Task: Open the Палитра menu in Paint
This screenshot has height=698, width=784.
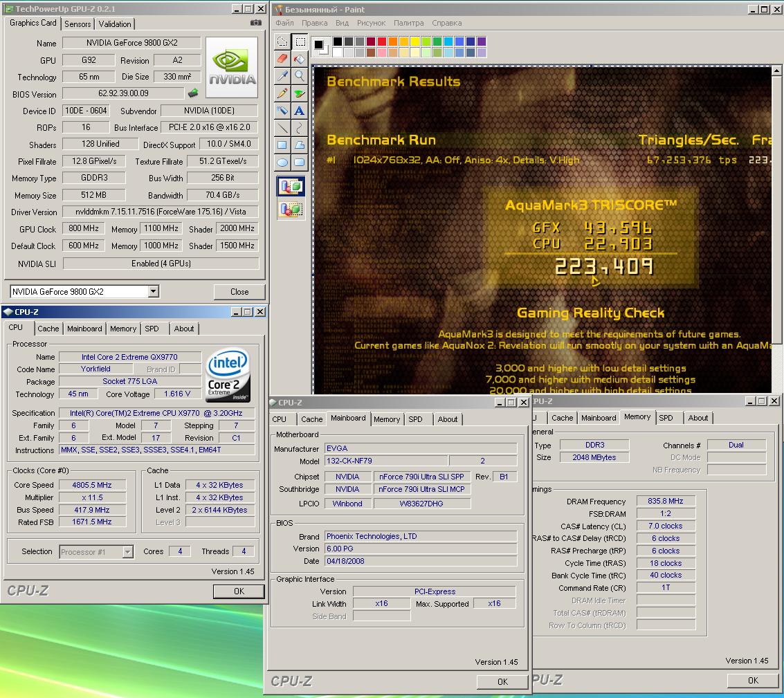Action: coord(408,23)
